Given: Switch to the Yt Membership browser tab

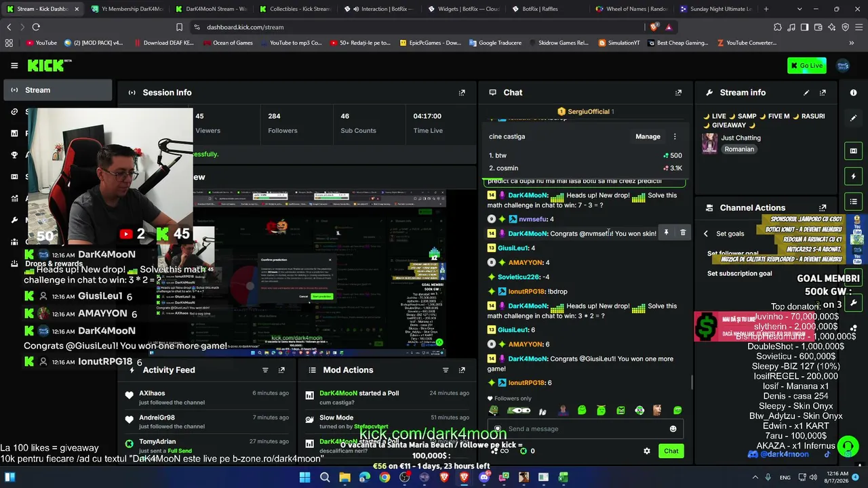Looking at the screenshot, I should pos(127,9).
